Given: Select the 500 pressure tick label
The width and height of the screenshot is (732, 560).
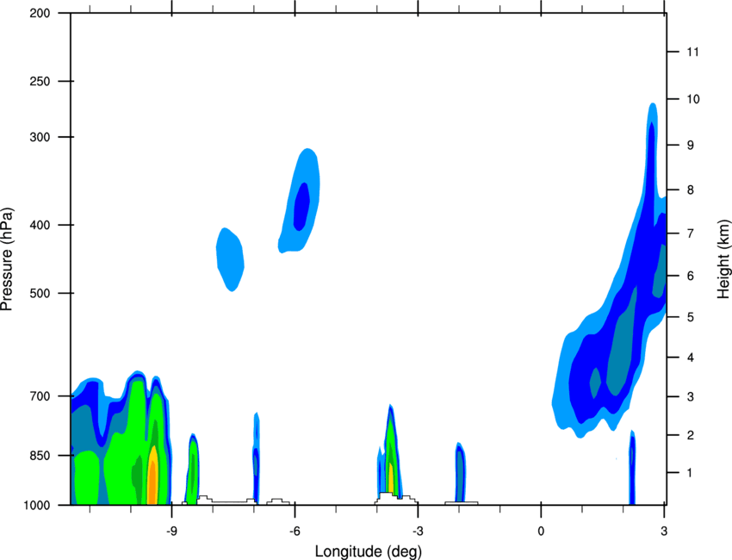Looking at the screenshot, I should pyautogui.click(x=40, y=293).
